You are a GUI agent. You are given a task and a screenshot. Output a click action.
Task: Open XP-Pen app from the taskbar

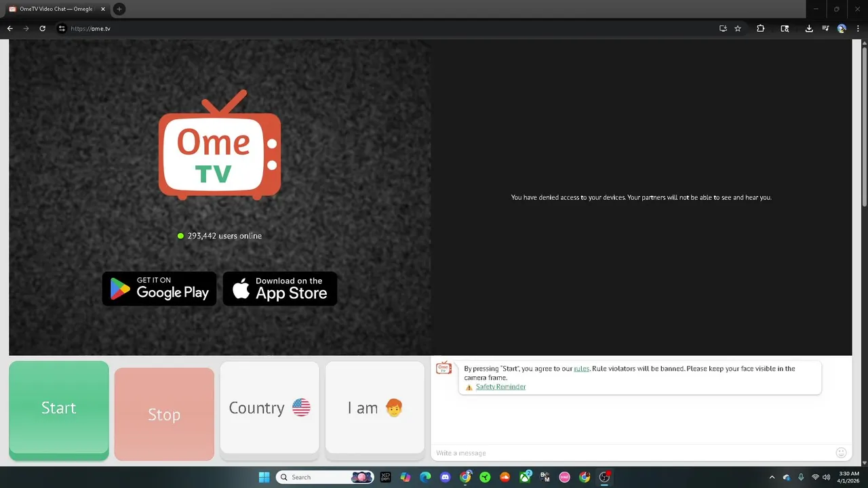(x=386, y=477)
